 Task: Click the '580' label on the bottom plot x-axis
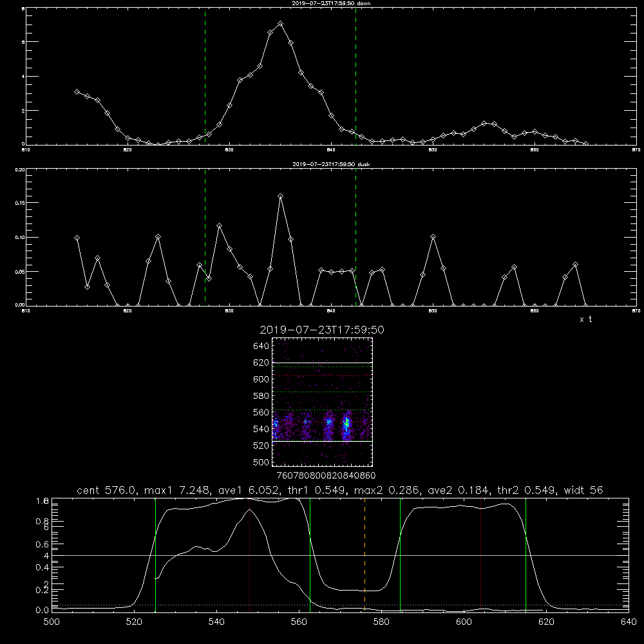pyautogui.click(x=381, y=622)
